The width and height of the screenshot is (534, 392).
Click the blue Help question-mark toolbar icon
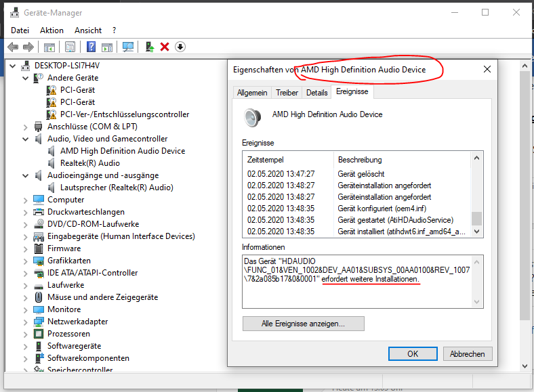91,47
